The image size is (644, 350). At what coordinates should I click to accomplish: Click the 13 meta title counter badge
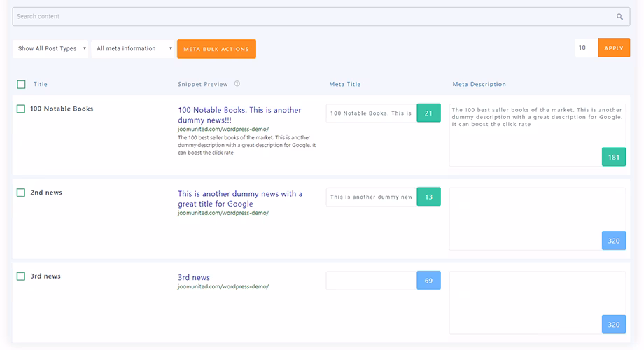point(428,197)
